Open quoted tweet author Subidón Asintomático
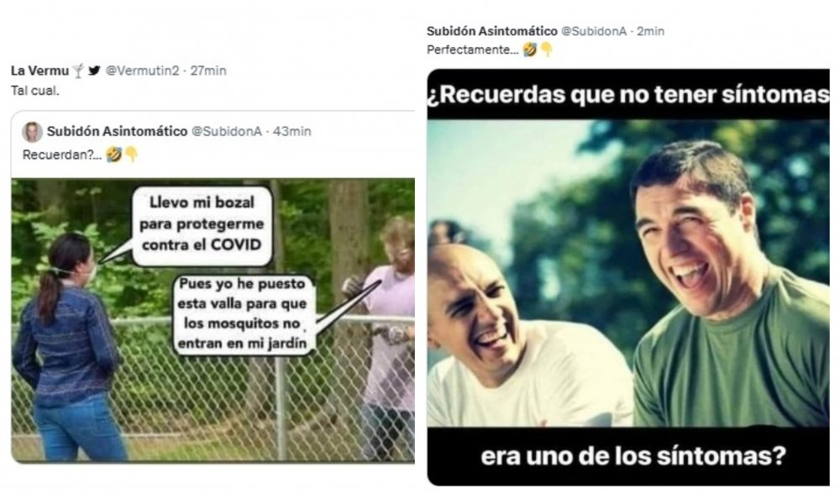The image size is (840, 504). (117, 131)
